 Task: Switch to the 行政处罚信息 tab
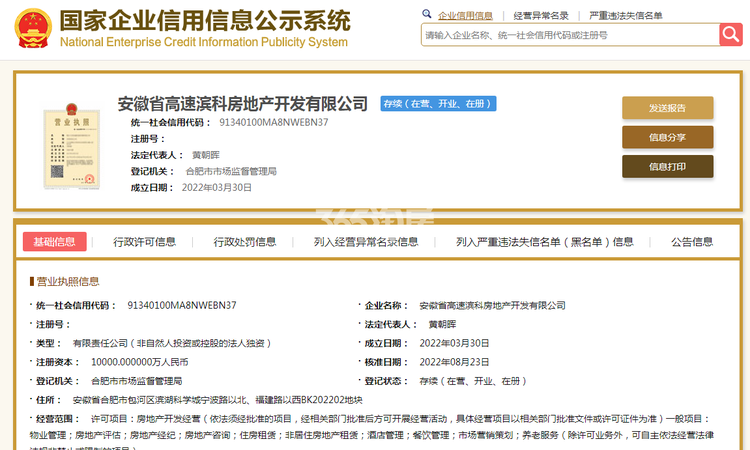pos(245,242)
